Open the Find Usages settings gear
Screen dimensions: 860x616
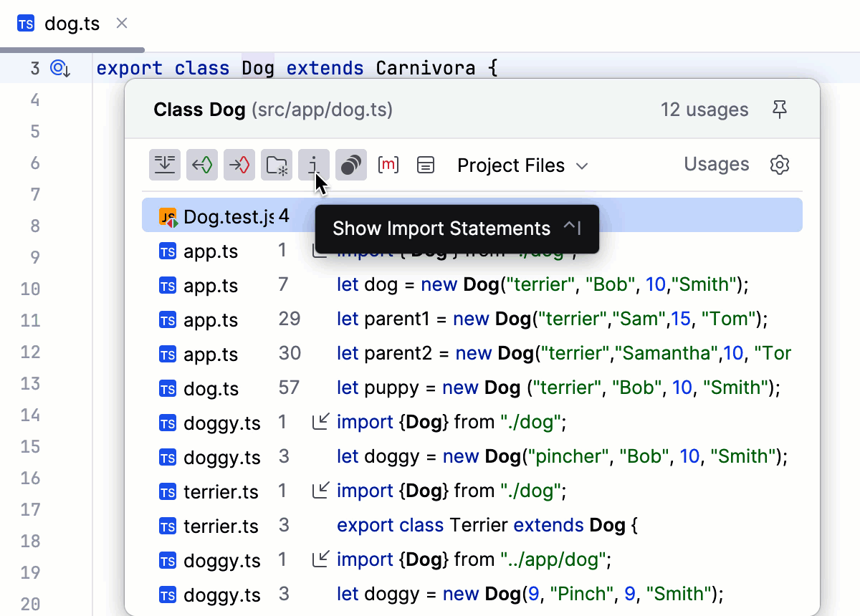coord(780,165)
